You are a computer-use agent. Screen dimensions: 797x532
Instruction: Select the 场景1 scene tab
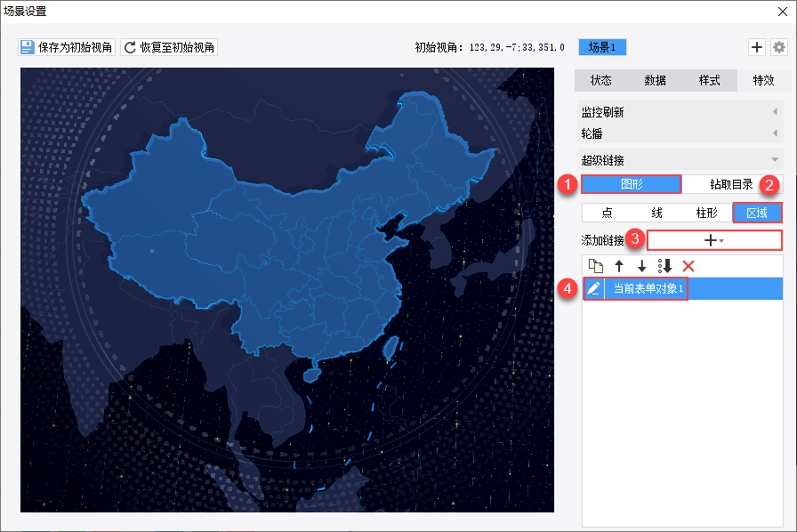tap(602, 47)
